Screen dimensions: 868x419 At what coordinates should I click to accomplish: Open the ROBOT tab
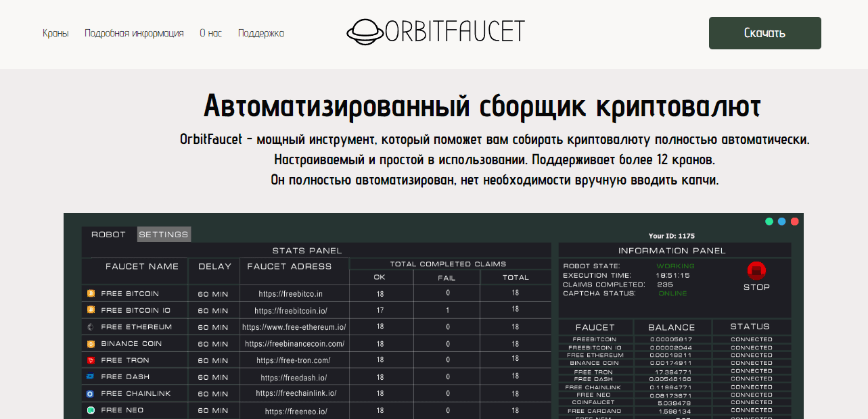coord(108,235)
